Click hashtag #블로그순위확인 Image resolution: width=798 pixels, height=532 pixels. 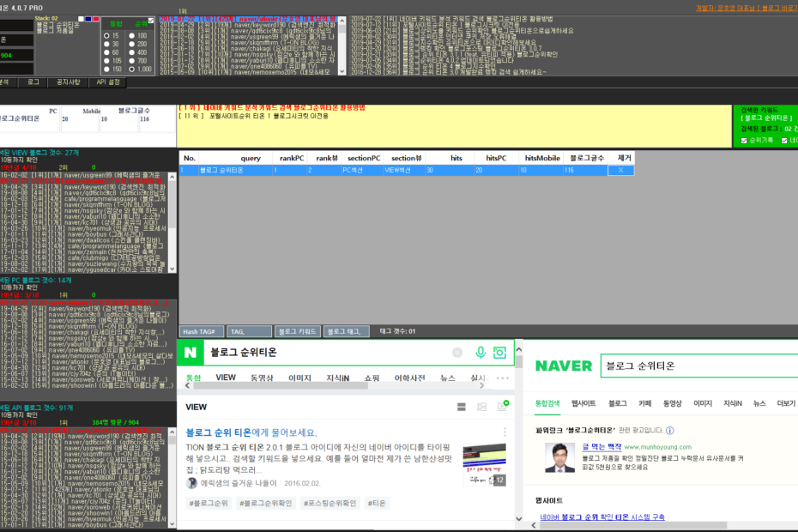(265, 503)
